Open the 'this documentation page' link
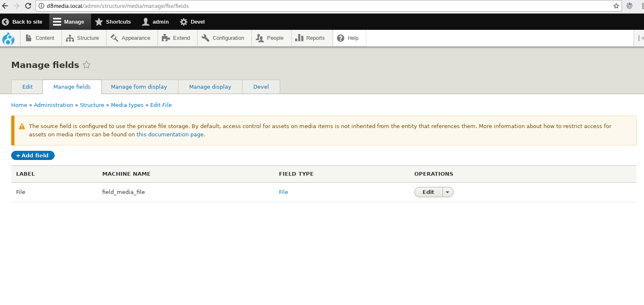This screenshot has width=644, height=305. pos(170,134)
